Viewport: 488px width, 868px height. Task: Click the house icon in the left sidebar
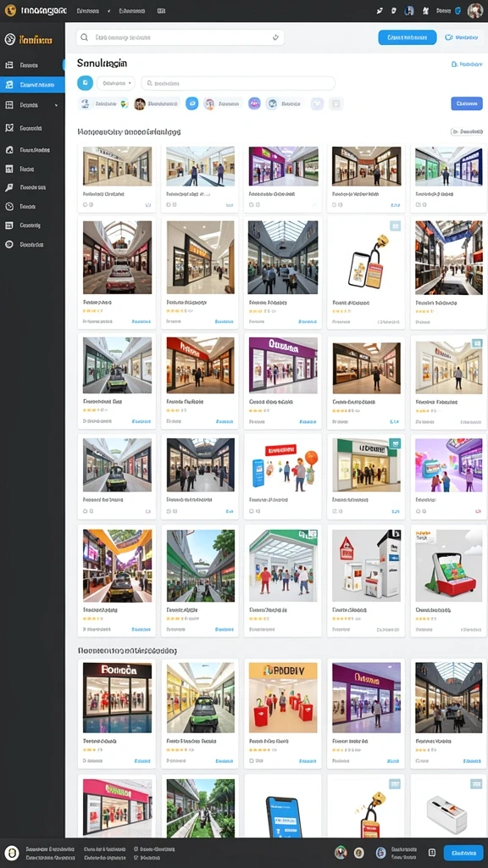(8, 150)
